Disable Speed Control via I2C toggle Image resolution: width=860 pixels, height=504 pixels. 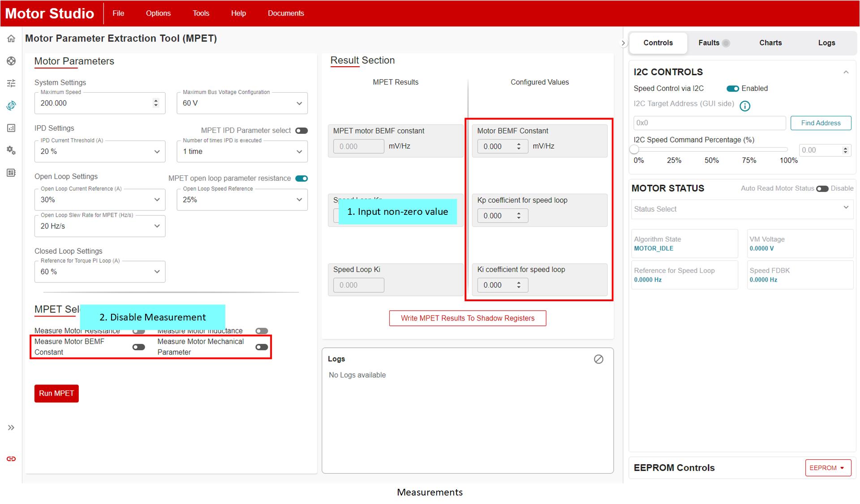[733, 89]
